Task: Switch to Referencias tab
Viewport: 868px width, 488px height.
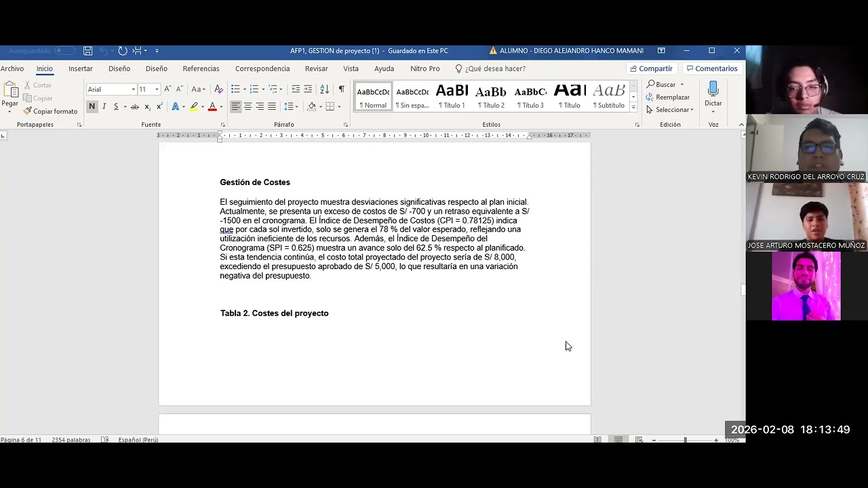Action: pos(201,68)
